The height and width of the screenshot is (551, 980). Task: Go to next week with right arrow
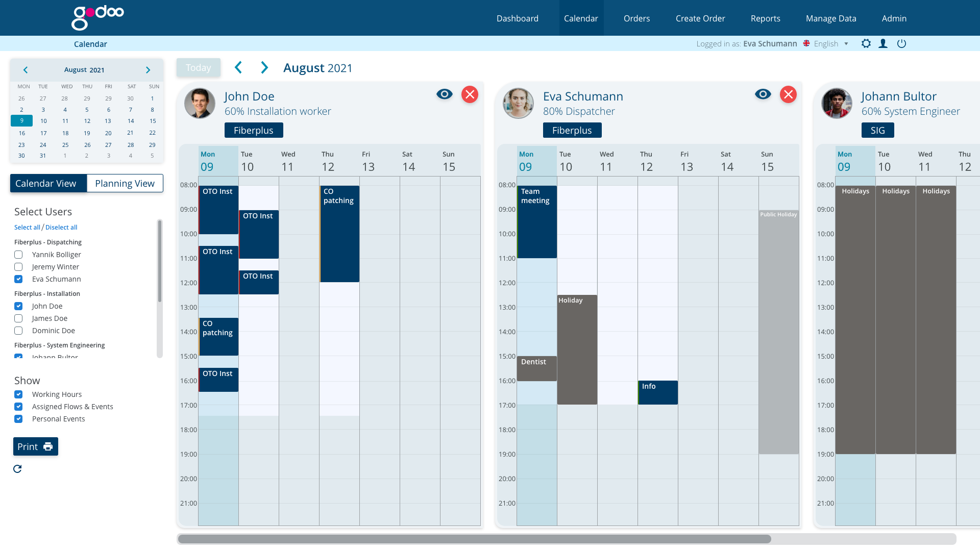(264, 67)
